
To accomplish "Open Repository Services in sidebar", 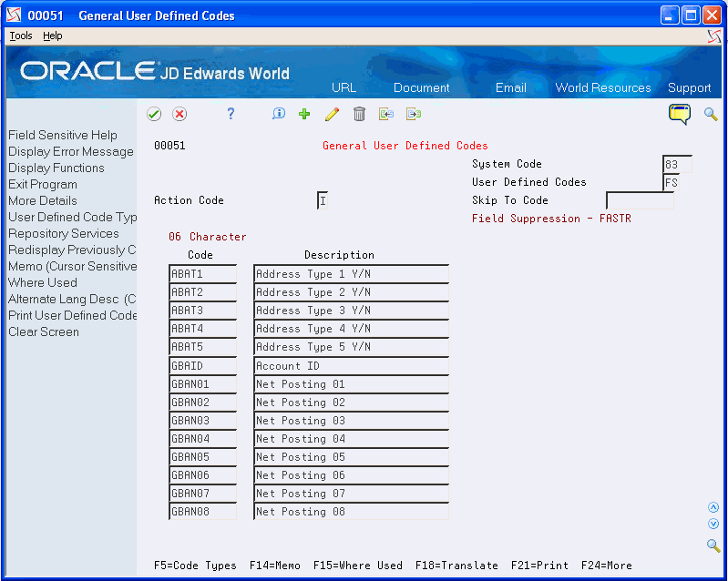I will [64, 233].
